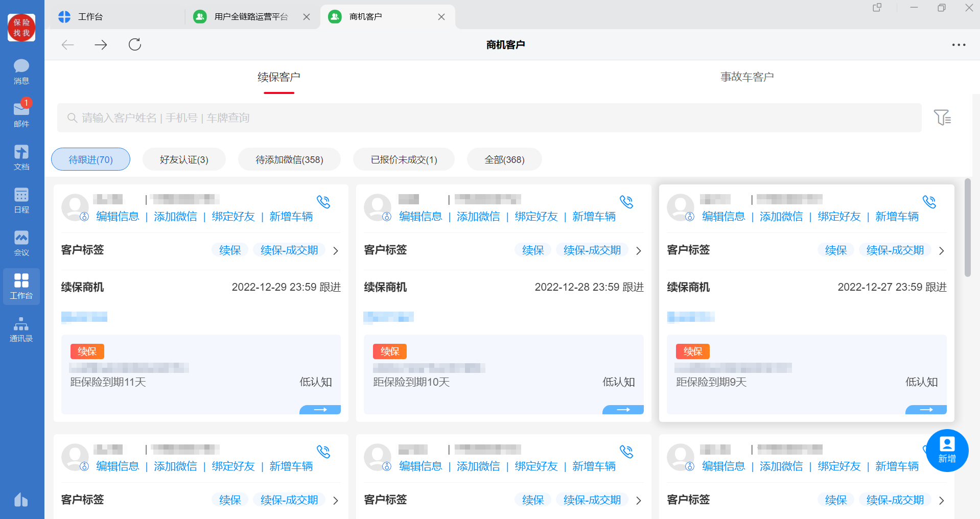
Task: Select the 好友认证(3) filter chip
Action: [x=184, y=159]
